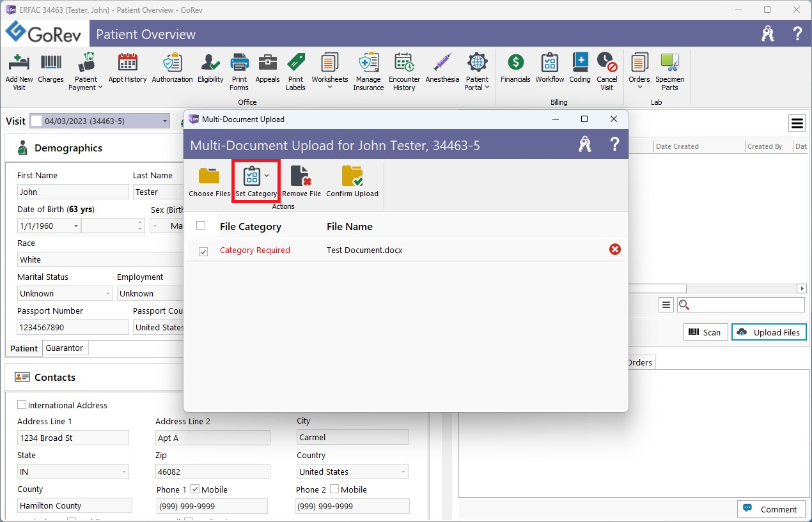Viewport: 812px width, 522px height.
Task: Expand the Worksheets dropdown arrow
Action: point(330,88)
